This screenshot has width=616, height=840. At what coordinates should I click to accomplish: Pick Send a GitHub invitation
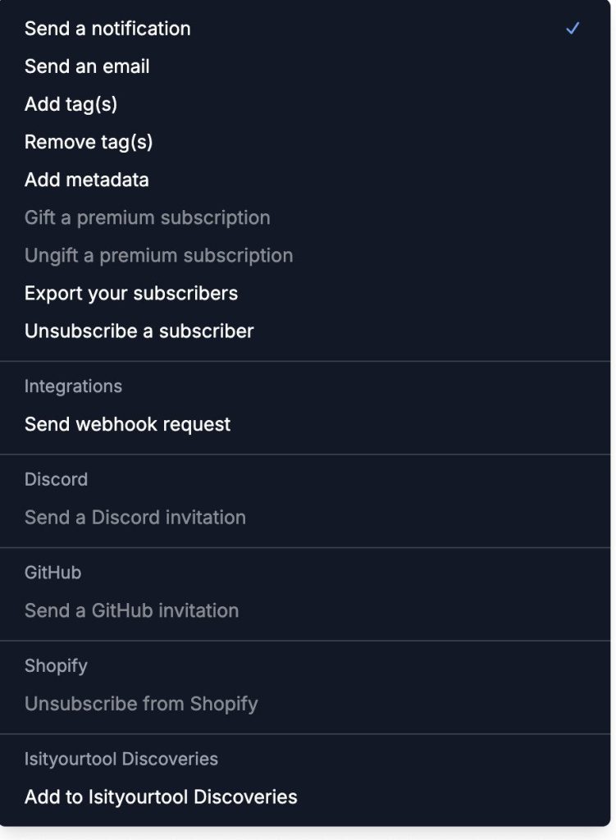coord(305,610)
